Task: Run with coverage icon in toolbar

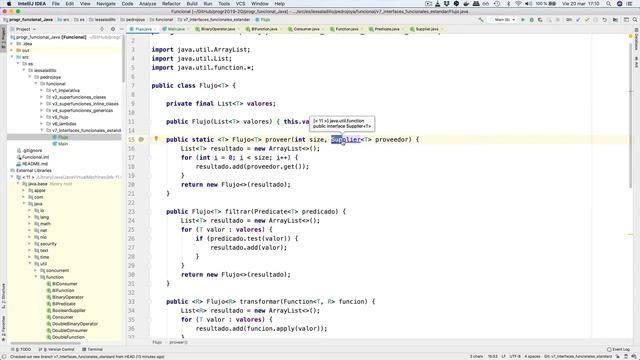Action: pos(540,20)
